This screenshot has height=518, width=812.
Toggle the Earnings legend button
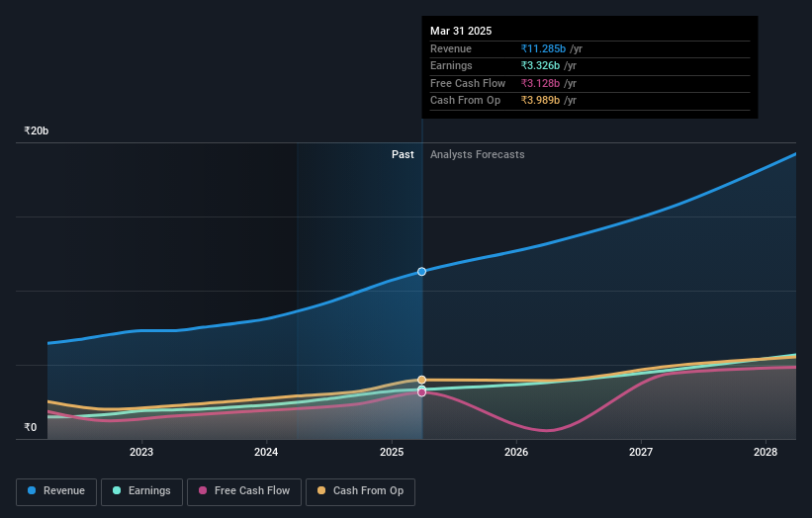click(141, 491)
